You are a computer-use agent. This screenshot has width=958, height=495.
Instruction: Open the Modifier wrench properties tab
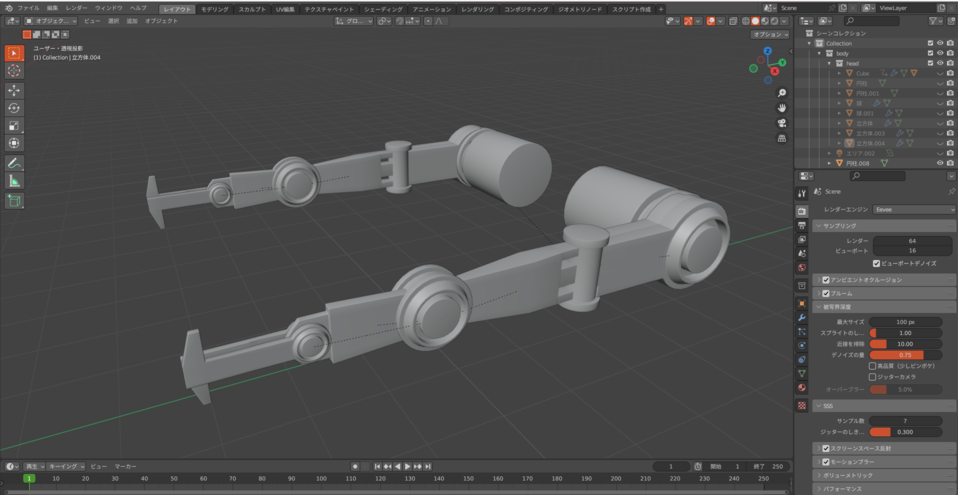point(802,317)
